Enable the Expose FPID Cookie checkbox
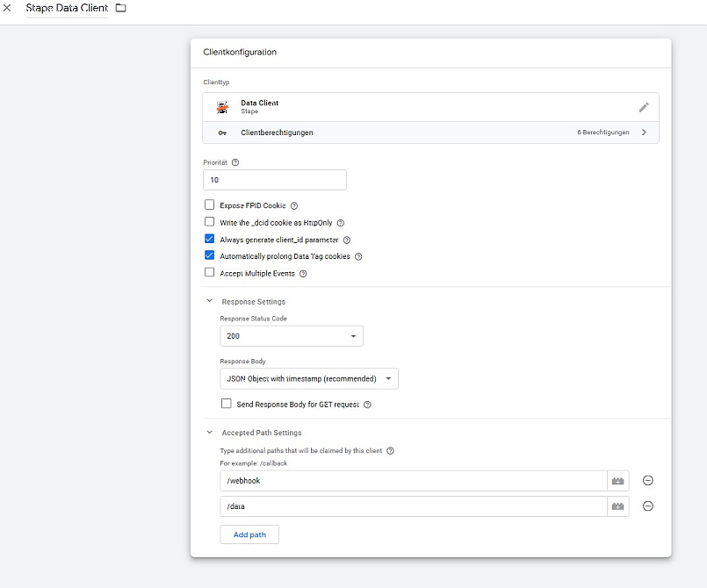The height and width of the screenshot is (588, 707). [x=209, y=204]
